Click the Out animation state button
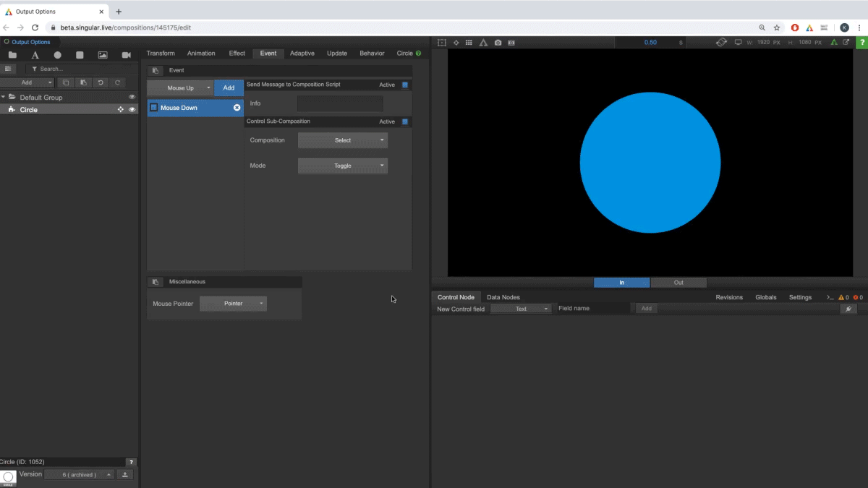Viewport: 868px width, 488px height. click(678, 283)
